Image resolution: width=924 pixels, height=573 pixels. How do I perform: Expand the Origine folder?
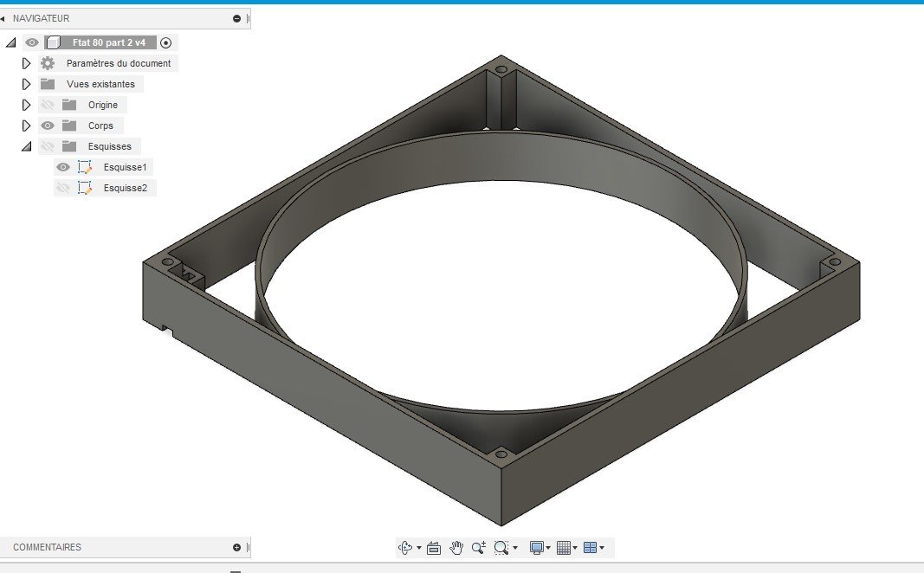click(26, 105)
